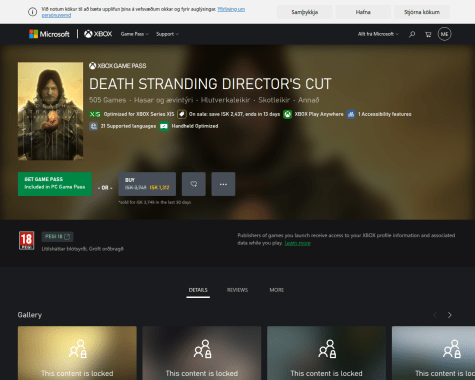The height and width of the screenshot is (380, 475).
Task: Click the Buy button with ISK price
Action: pos(147,184)
